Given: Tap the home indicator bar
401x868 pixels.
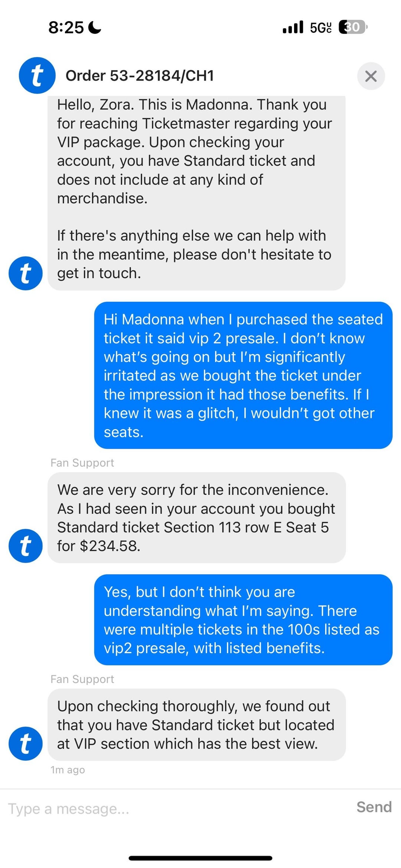Looking at the screenshot, I should pos(200,858).
